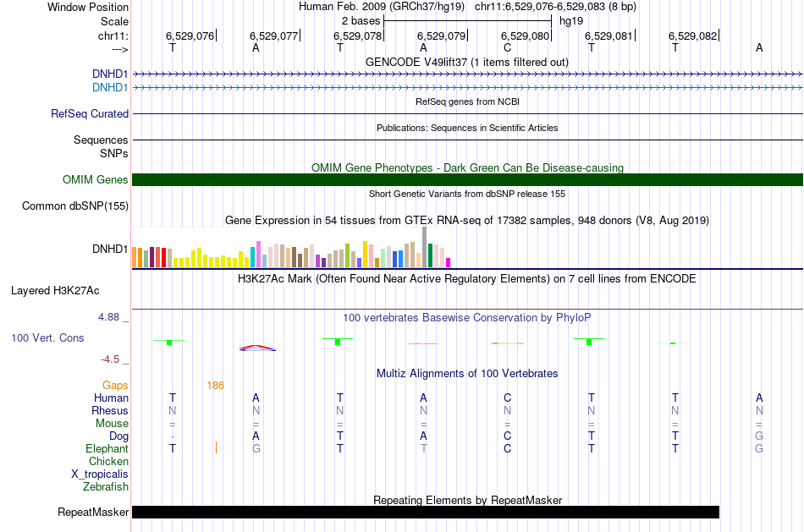Click position label 6,529,082

(x=693, y=36)
